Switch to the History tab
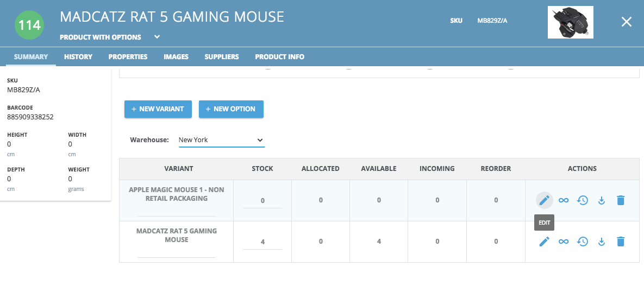The image size is (644, 286). [78, 56]
